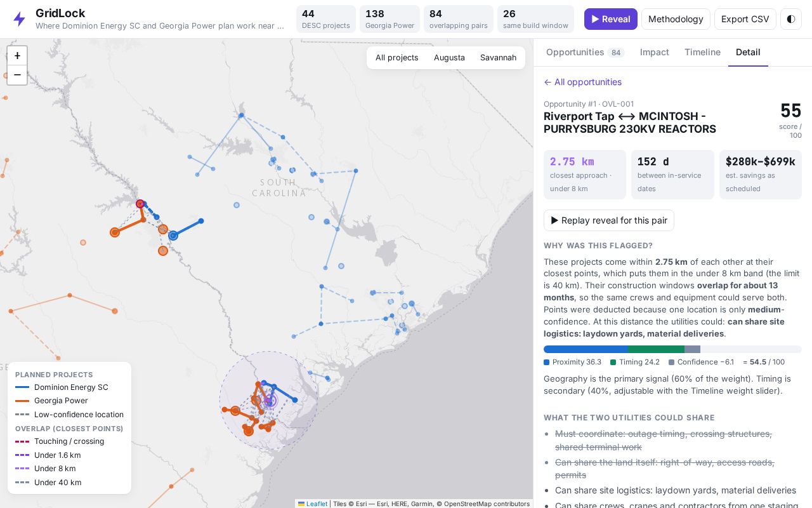Screen dimensions: 812x508
Task: Open the Timeline tab
Action: pyautogui.click(x=702, y=52)
